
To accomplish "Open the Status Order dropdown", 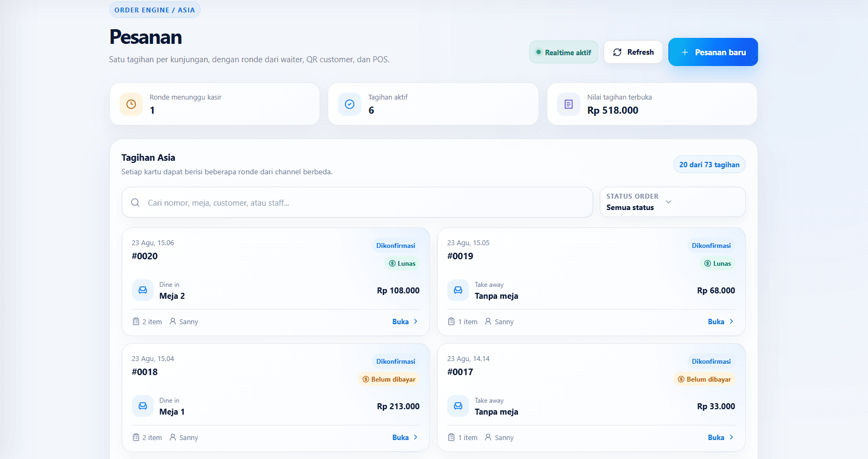I will point(672,202).
